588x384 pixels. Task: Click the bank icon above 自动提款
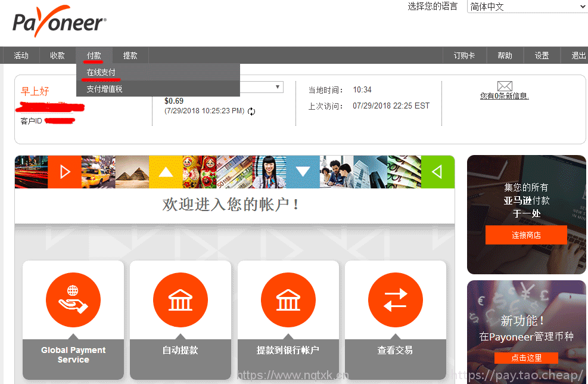[181, 300]
